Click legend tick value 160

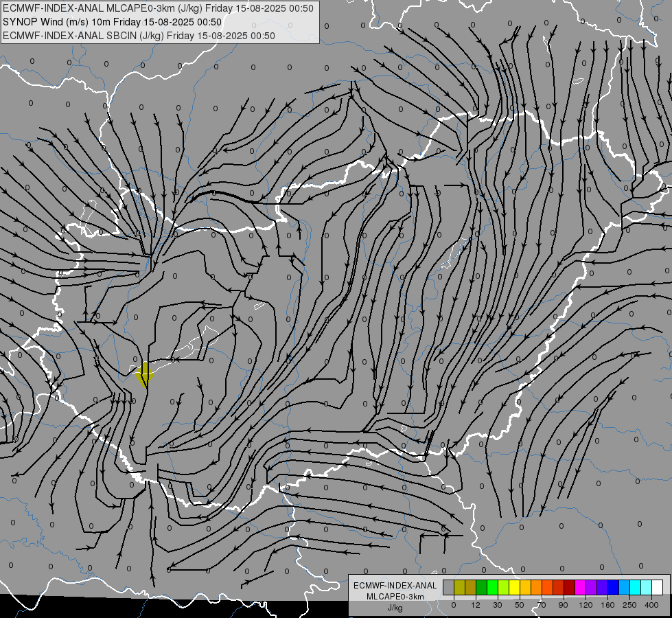[607, 605]
